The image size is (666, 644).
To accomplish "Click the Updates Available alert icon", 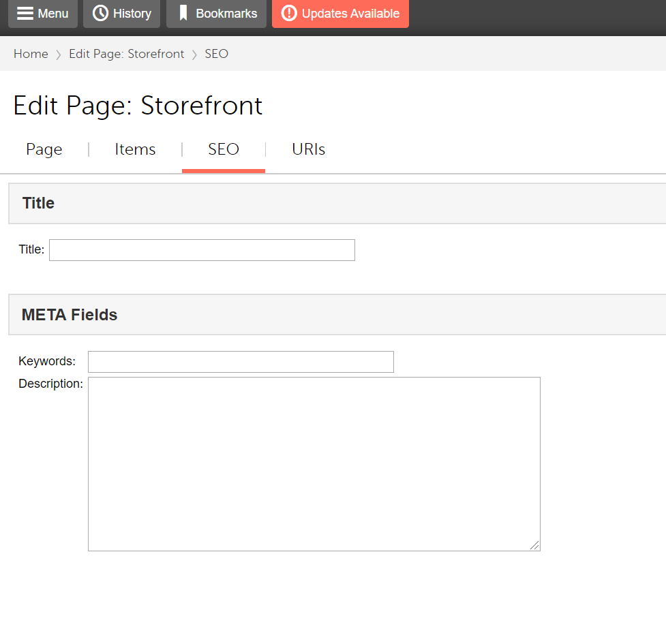I will coord(289,14).
